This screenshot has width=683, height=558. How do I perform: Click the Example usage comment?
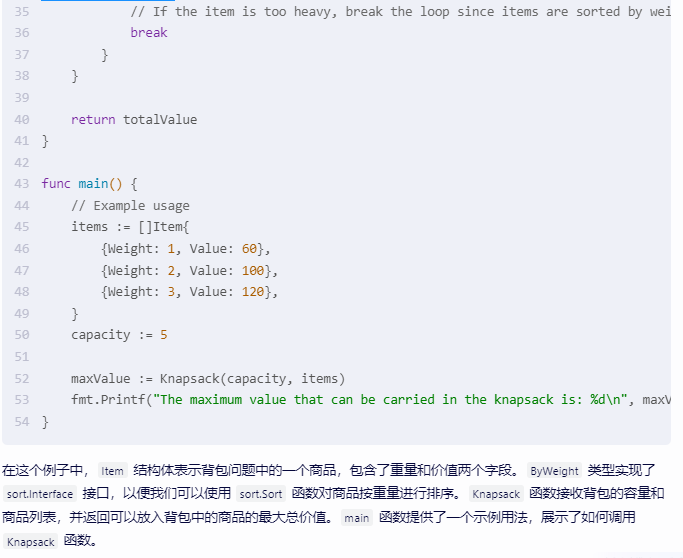tap(130, 205)
